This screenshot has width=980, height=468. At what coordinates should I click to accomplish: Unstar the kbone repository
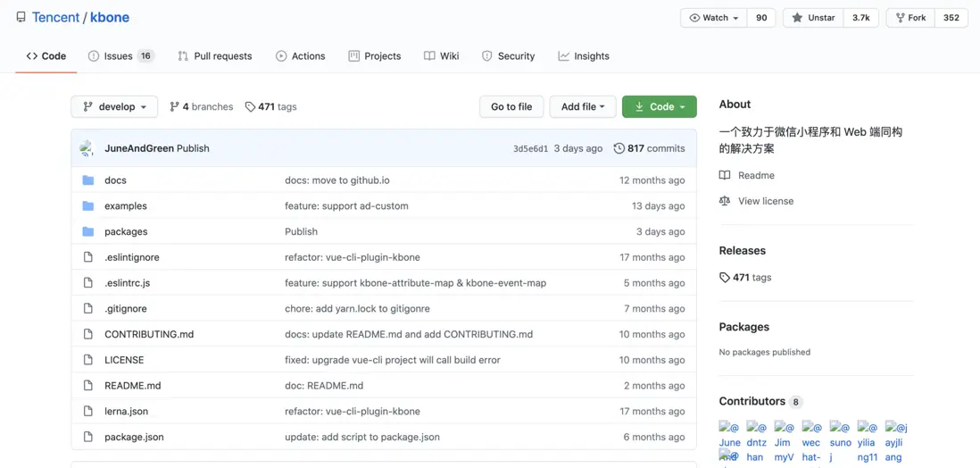click(813, 18)
